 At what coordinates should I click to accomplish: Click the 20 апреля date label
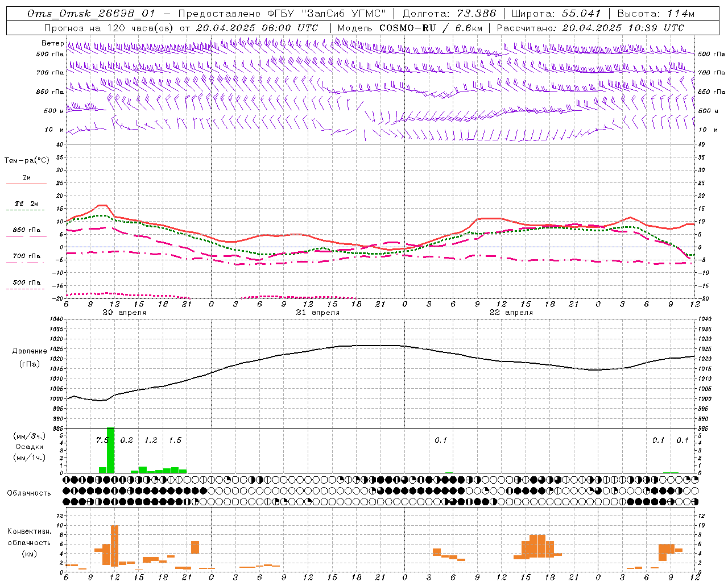pos(124,313)
